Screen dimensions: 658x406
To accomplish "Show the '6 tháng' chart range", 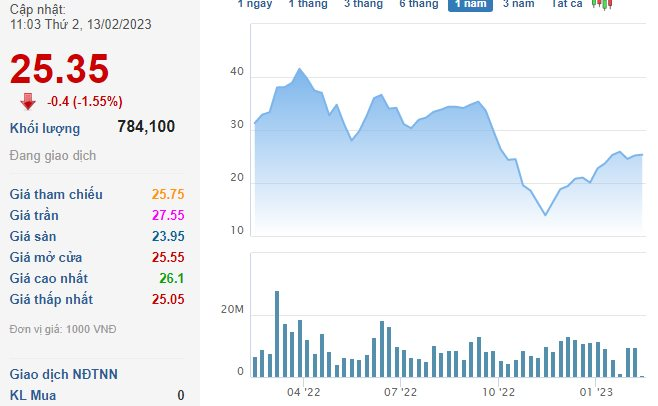I will tap(418, 4).
